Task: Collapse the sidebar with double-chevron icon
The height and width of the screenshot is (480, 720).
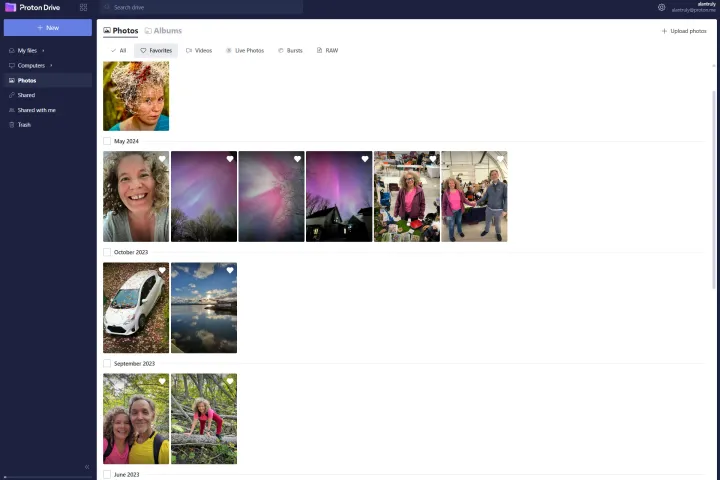Action: [86, 467]
